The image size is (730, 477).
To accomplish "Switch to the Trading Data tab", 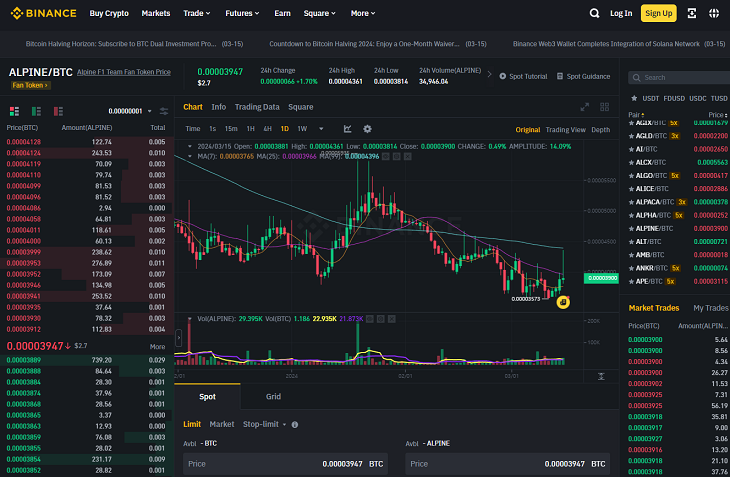I will click(x=257, y=107).
